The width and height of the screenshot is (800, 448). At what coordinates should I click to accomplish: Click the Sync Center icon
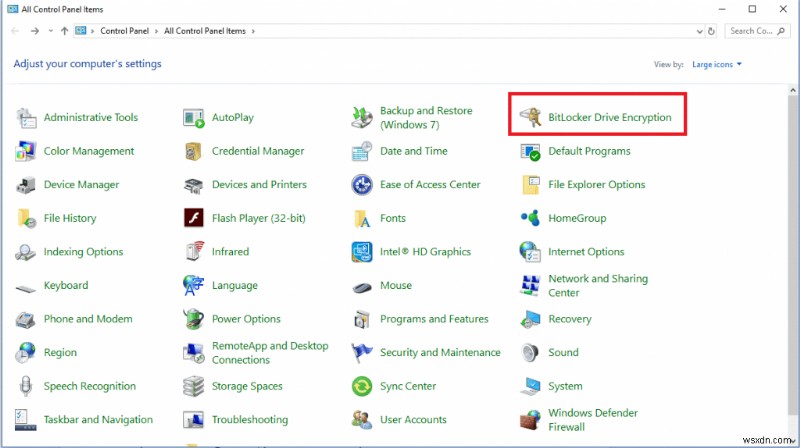coord(362,386)
